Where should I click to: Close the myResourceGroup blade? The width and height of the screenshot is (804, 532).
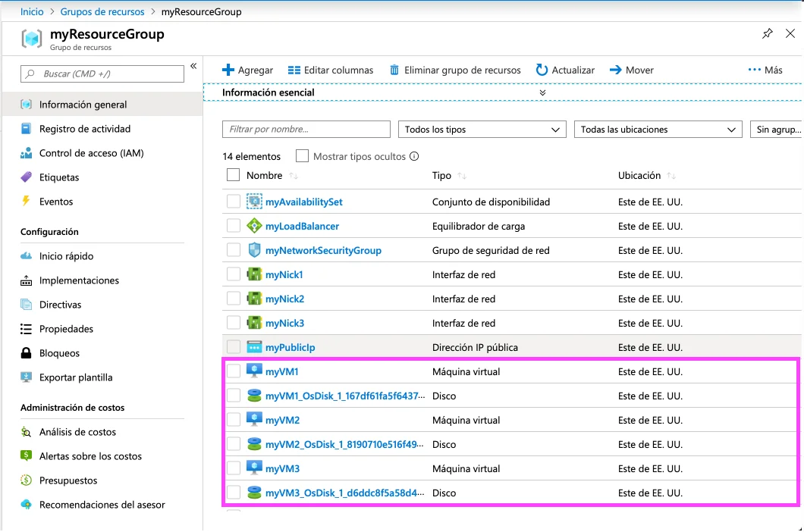click(x=790, y=34)
